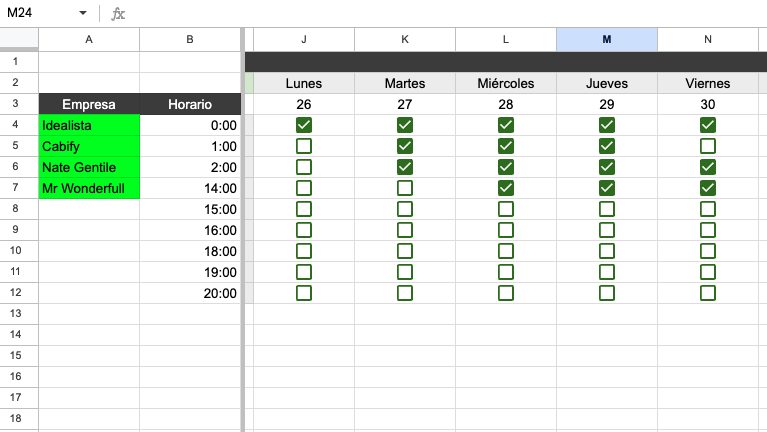
Task: Check Cabify checkbox under Lunes
Action: tap(304, 146)
